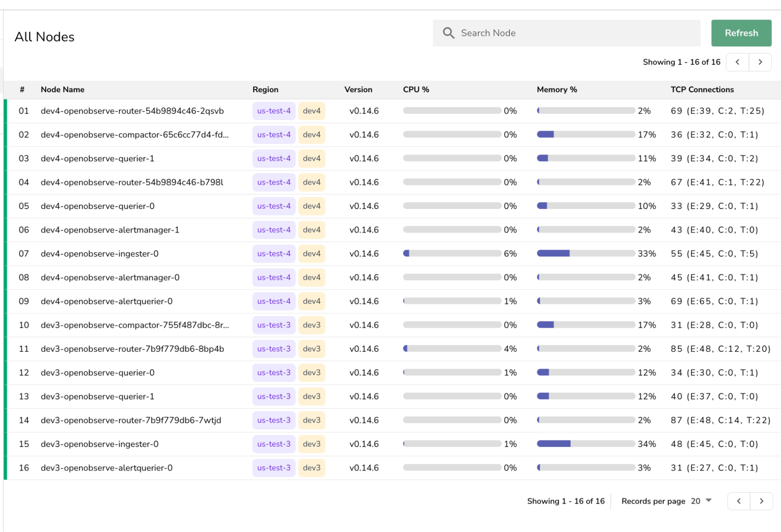Sort by Node Name column header
Image resolution: width=781 pixels, height=532 pixels.
[63, 89]
